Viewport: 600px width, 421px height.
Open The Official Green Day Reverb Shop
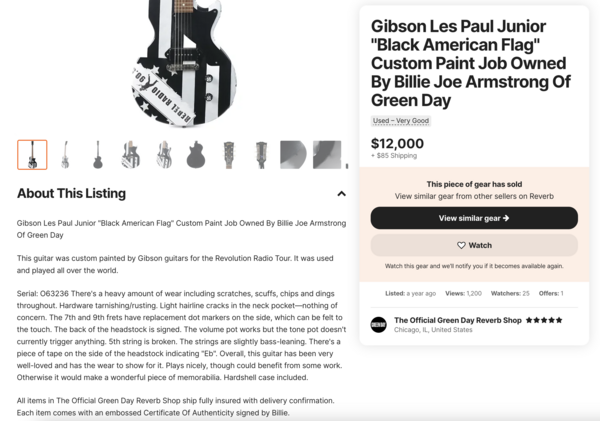tap(458, 320)
